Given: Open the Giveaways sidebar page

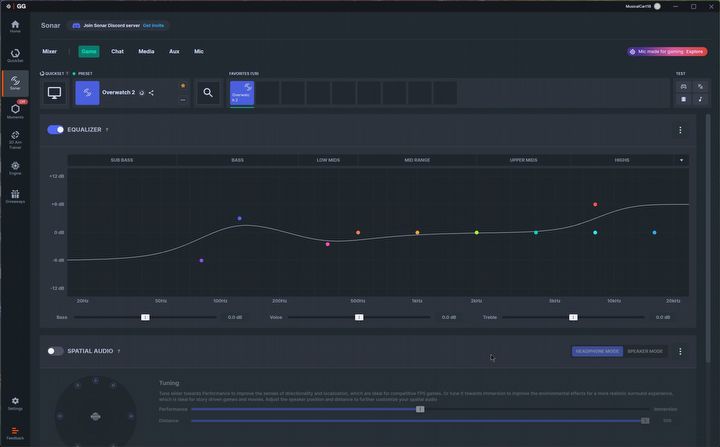Looking at the screenshot, I should pyautogui.click(x=15, y=195).
